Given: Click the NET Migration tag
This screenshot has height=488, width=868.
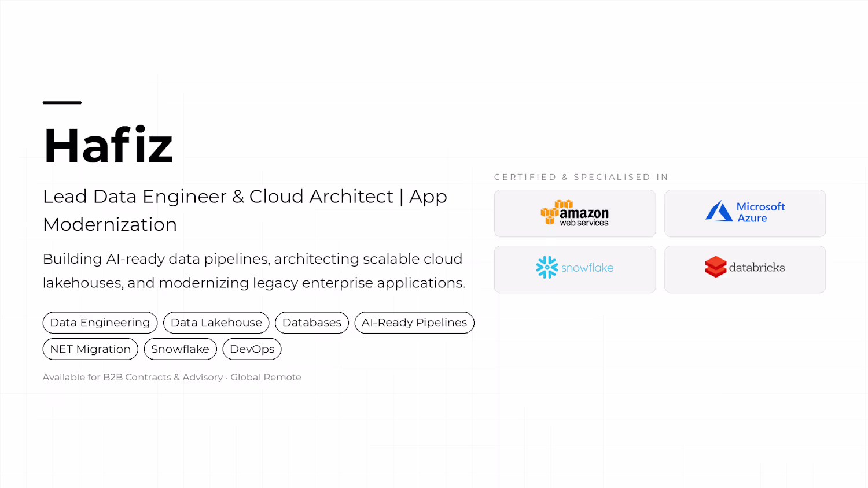Looking at the screenshot, I should 90,349.
